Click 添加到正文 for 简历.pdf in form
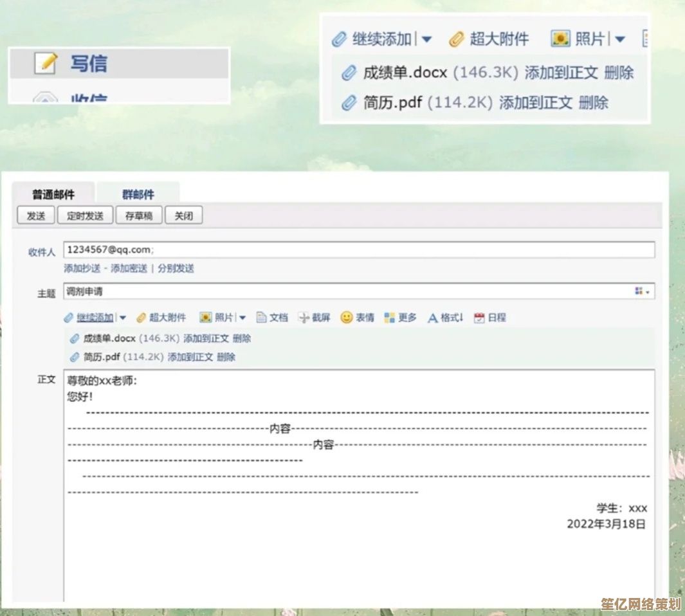 190,358
